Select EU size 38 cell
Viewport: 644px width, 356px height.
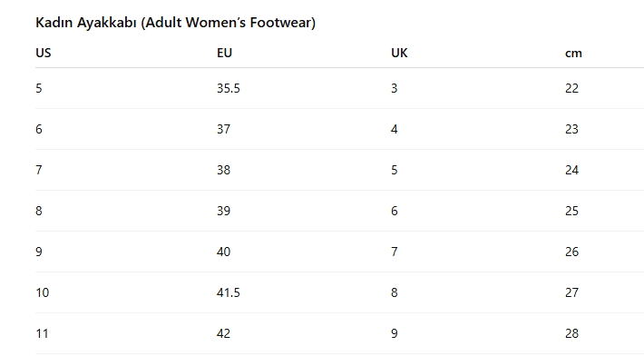[x=223, y=170]
